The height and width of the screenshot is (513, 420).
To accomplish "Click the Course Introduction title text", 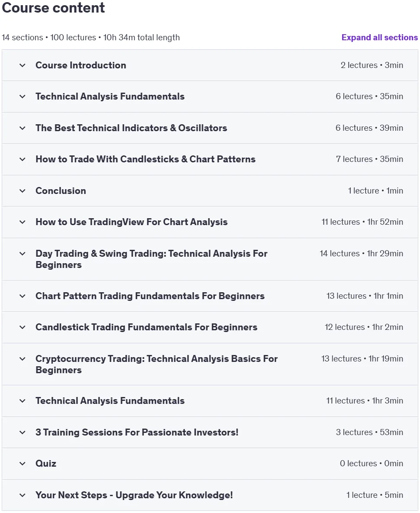I will tap(81, 65).
